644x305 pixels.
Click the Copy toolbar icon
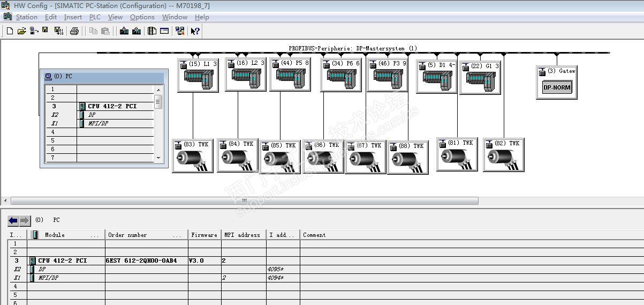click(93, 31)
